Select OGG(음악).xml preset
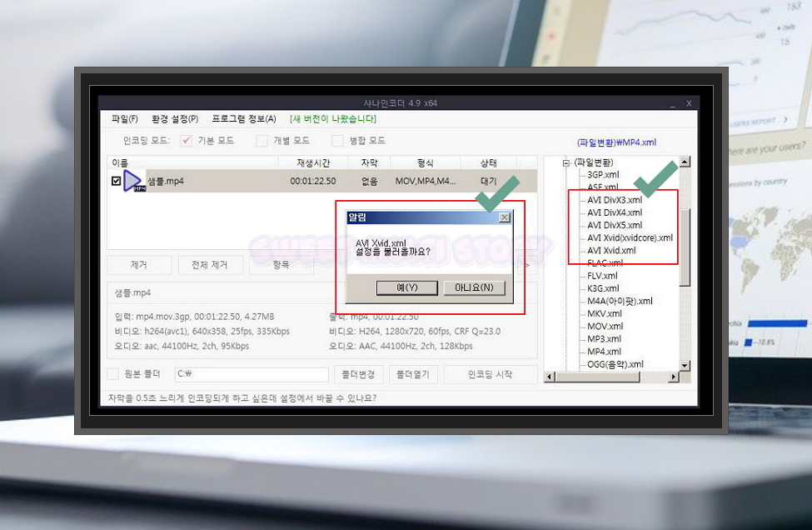Screen dimensions: 812x530 point(615,364)
